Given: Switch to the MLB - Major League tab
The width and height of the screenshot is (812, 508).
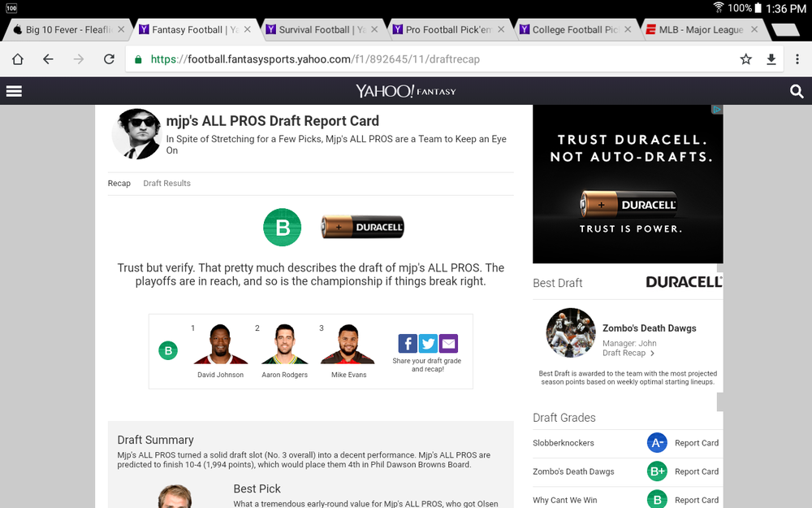Looking at the screenshot, I should (702, 29).
